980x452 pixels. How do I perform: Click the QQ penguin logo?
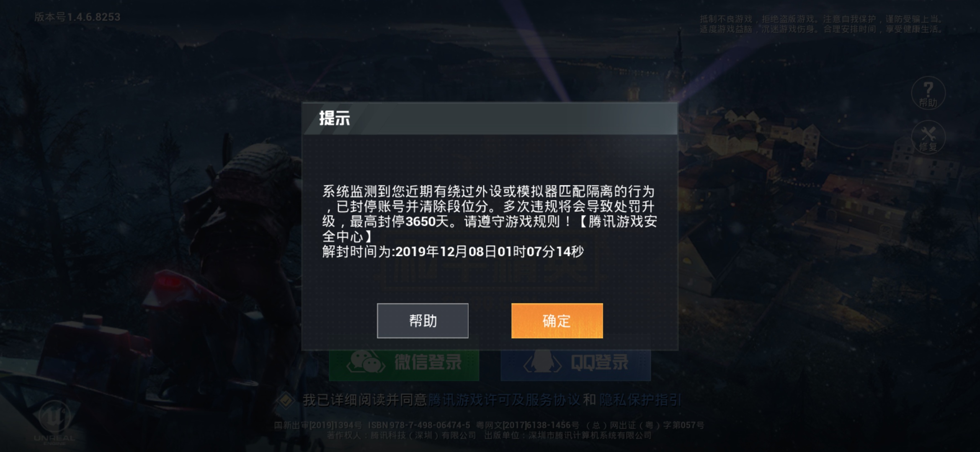(x=542, y=362)
